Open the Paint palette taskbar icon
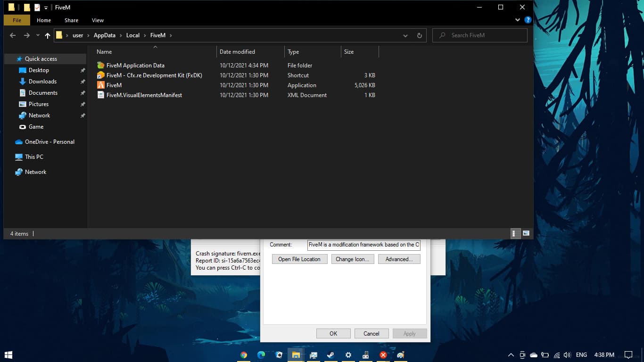This screenshot has height=362, width=644. (401, 355)
